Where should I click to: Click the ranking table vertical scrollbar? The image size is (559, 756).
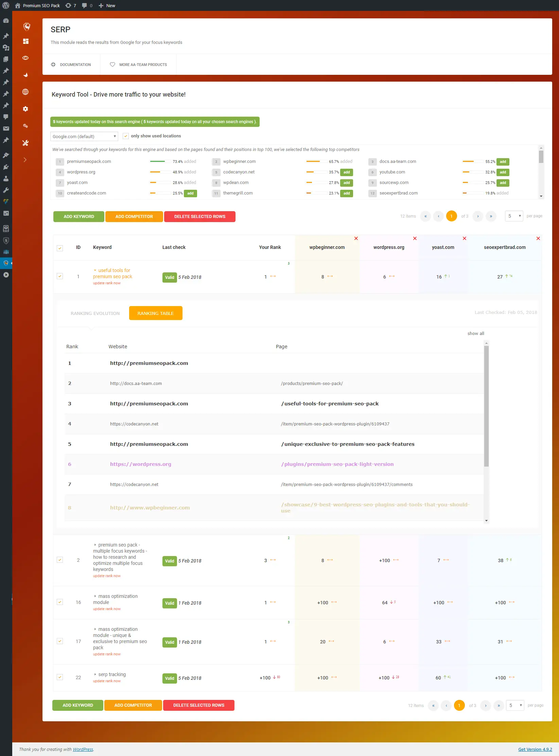point(486,406)
